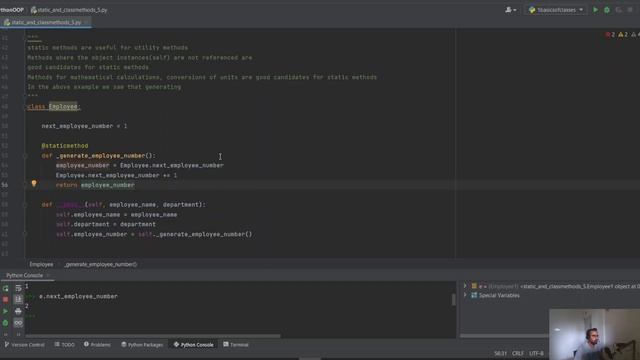Toggle show variables glasses icon
Image resolution: width=640 pixels, height=360 pixels.
click(18, 323)
